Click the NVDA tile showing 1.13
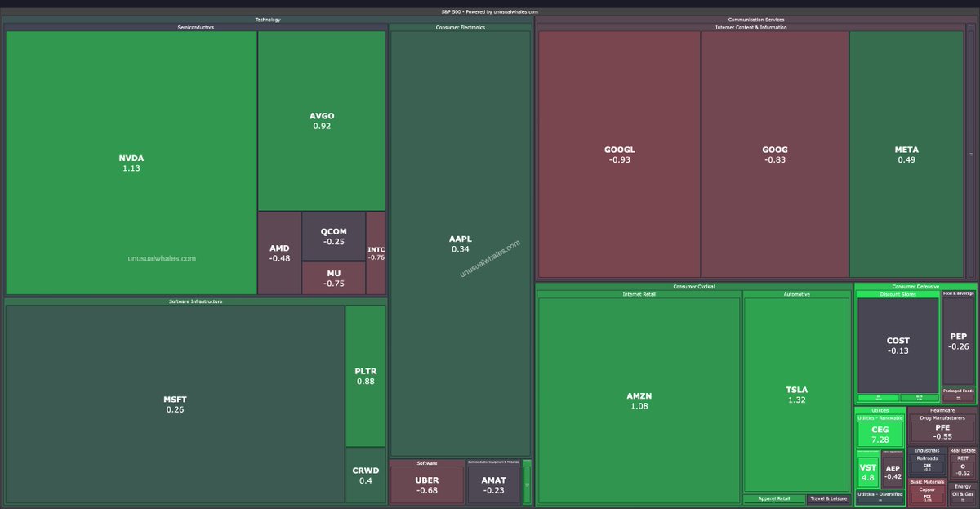 click(x=131, y=163)
